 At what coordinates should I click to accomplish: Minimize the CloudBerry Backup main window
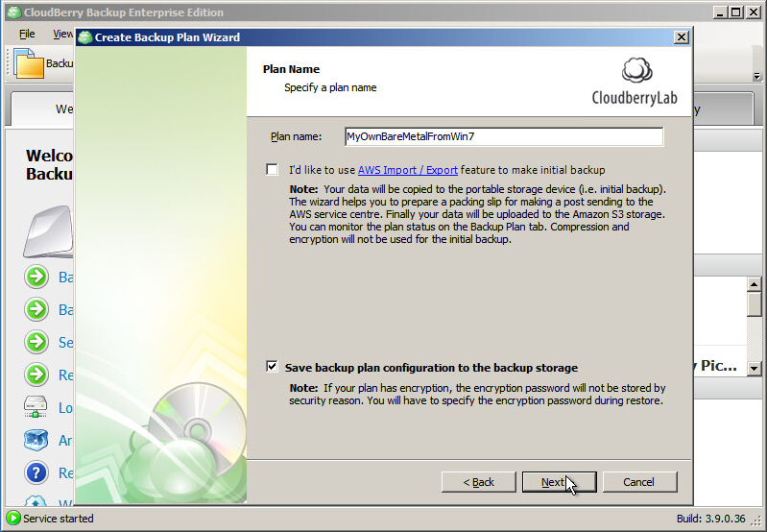(719, 12)
